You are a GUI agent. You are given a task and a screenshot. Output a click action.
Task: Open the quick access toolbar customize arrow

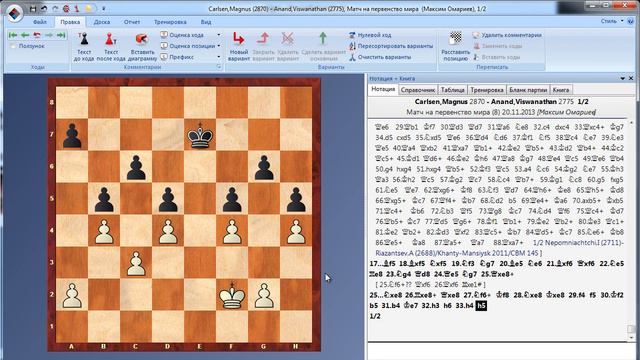coord(103,8)
